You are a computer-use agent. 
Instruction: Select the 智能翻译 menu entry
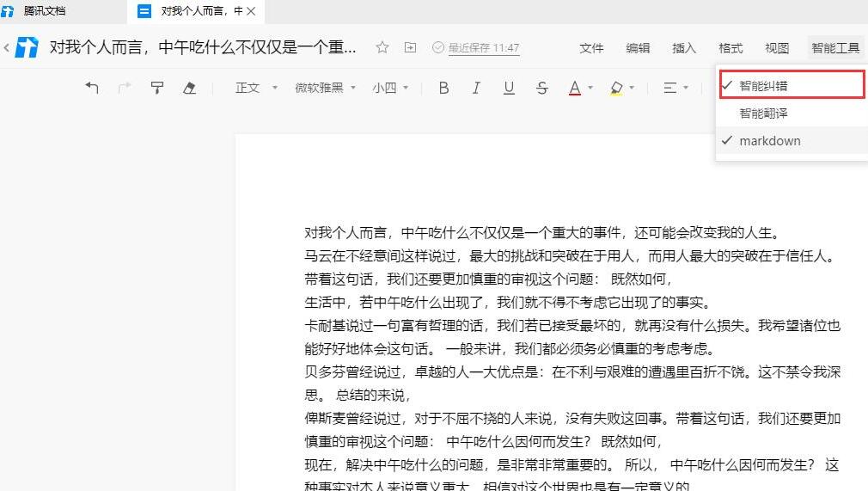pos(792,113)
